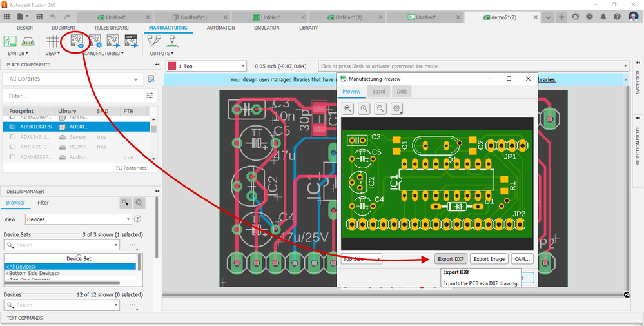Switch to the DESIGN ribbon tab
The image size is (644, 326).
(24, 28)
